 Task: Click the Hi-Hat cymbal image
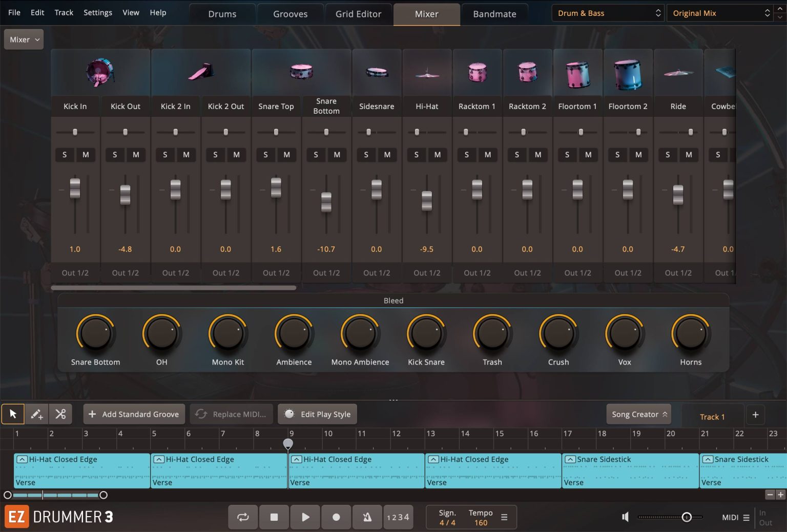[x=427, y=74]
